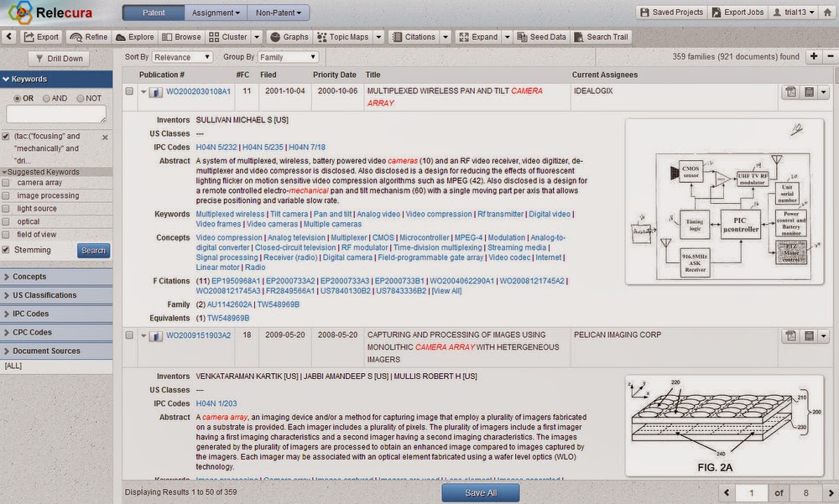Open the trial13 user menu
The height and width of the screenshot is (504, 839).
(794, 13)
